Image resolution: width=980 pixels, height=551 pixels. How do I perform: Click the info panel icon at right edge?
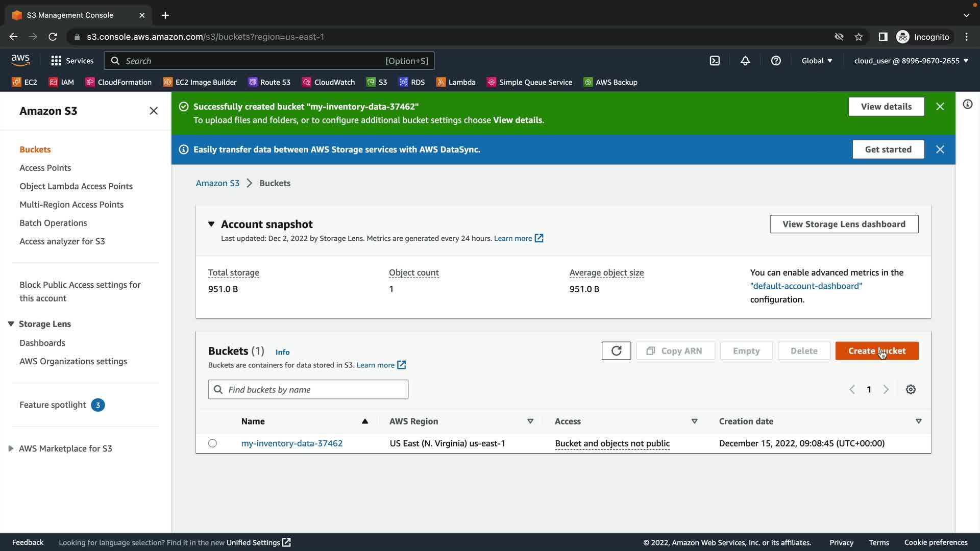[967, 105]
